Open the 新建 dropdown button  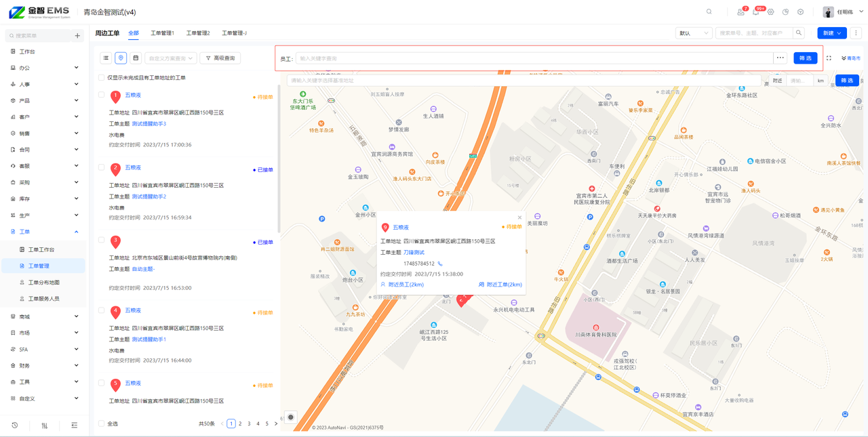(x=832, y=33)
